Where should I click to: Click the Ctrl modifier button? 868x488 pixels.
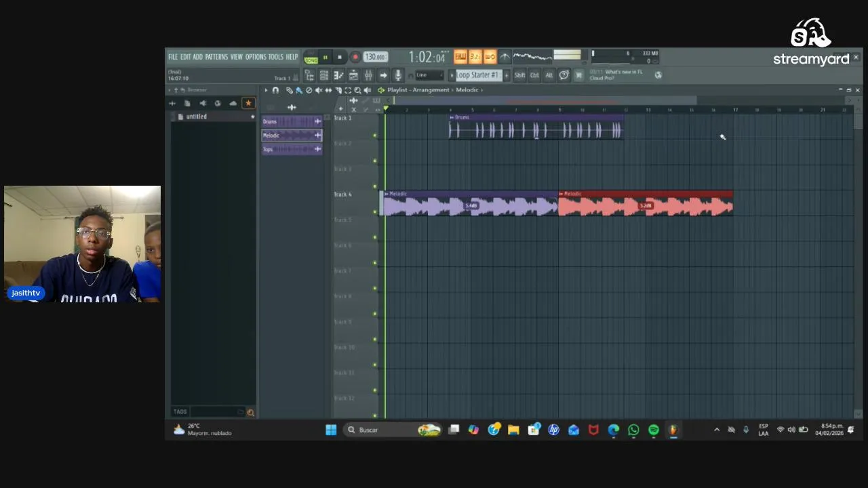[x=534, y=75]
